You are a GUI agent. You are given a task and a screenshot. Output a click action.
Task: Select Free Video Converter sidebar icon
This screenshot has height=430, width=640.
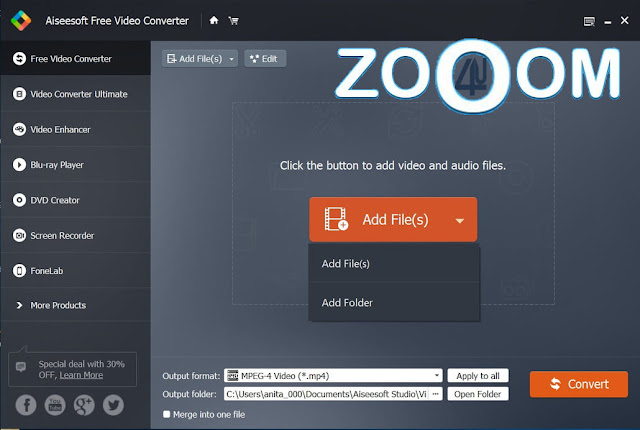click(x=19, y=59)
